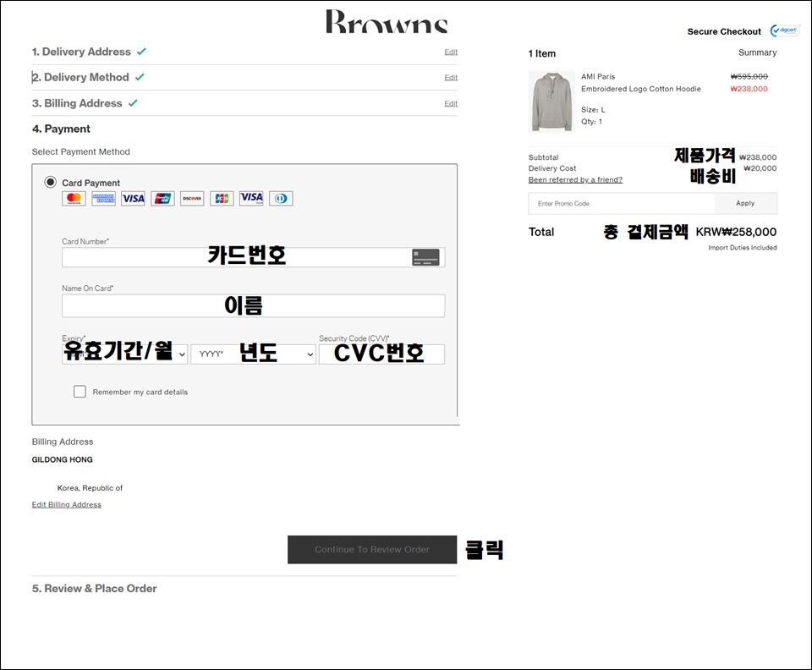Image resolution: width=812 pixels, height=670 pixels.
Task: Focus the Card Number input field
Action: pos(253,257)
